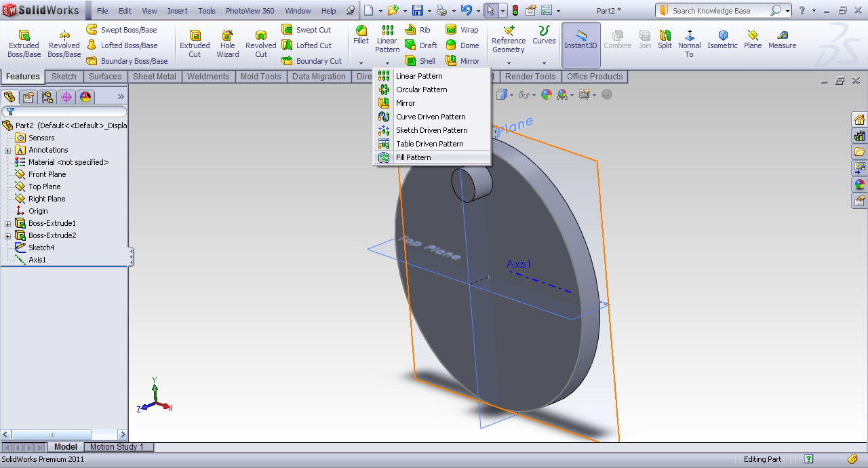Open Reference Geometry dropdown arrow
The width and height of the screenshot is (868, 468).
[509, 63]
